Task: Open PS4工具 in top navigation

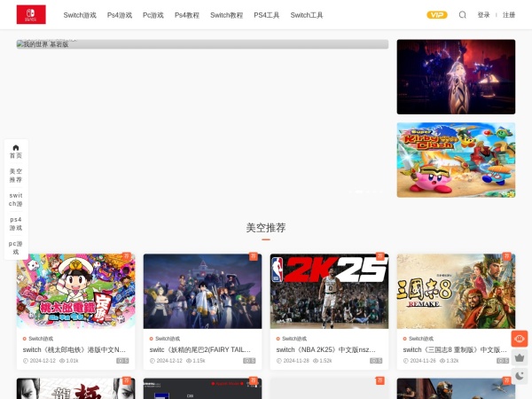Action: click(267, 15)
